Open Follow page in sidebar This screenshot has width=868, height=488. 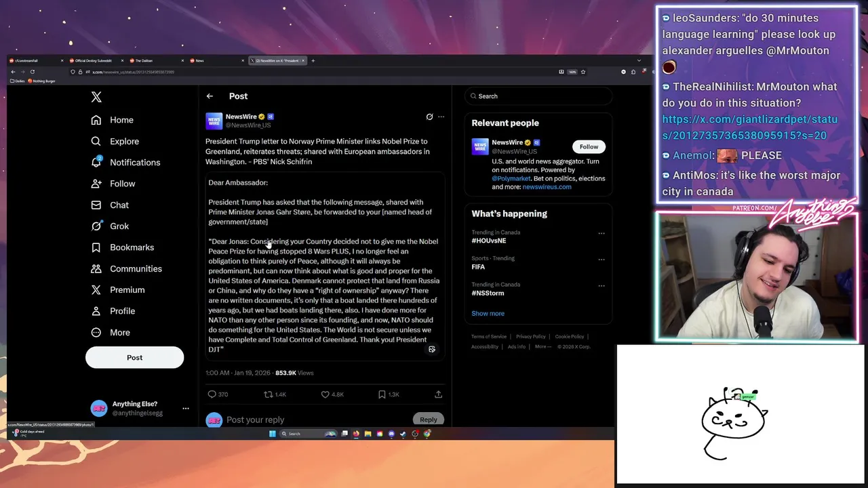click(x=113, y=184)
